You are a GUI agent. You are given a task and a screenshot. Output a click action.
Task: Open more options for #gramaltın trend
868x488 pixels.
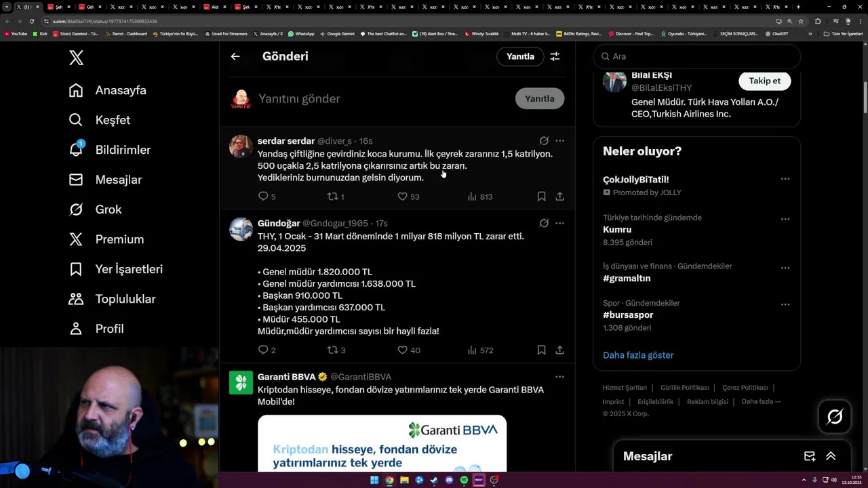785,268
